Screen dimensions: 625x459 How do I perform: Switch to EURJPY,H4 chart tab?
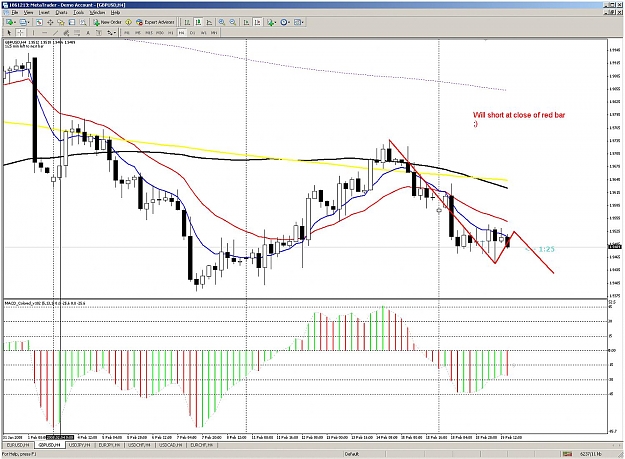pos(109,445)
